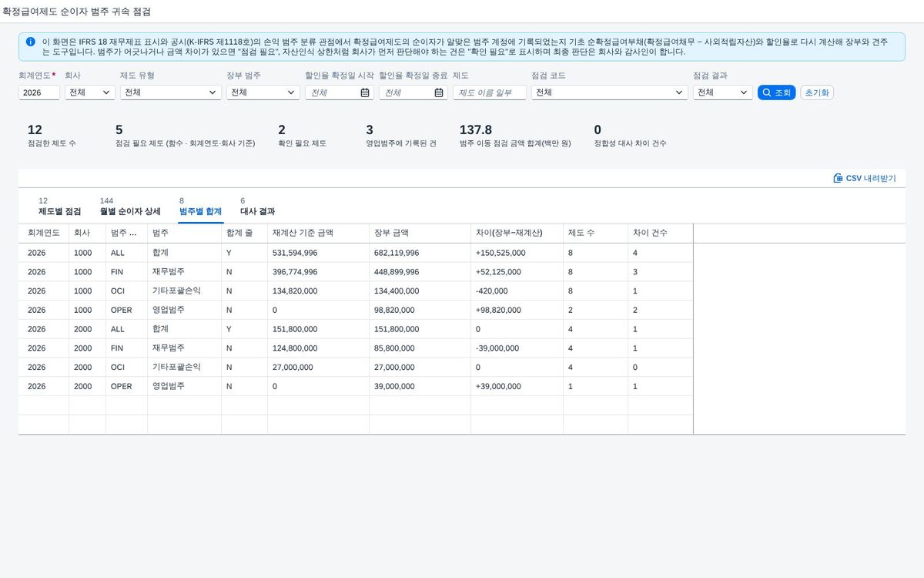
Task: Click the magnifier icon on 조회 button
Action: pyautogui.click(x=766, y=92)
